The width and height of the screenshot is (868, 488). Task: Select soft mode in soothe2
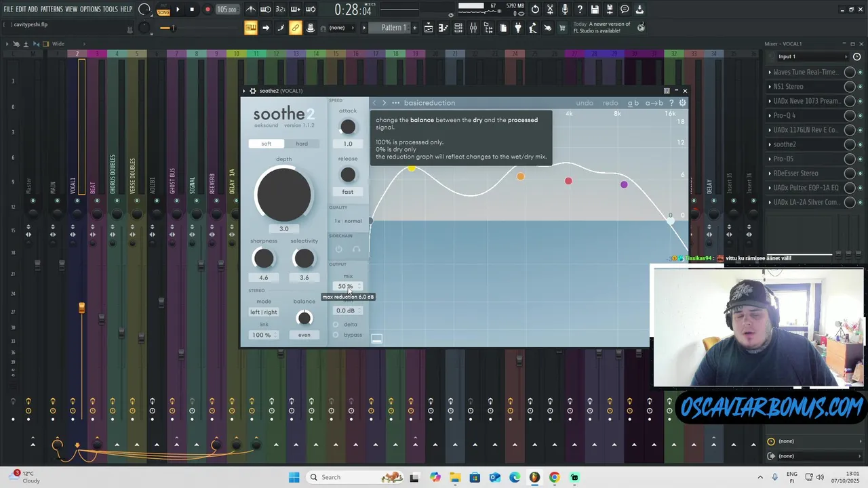click(267, 144)
